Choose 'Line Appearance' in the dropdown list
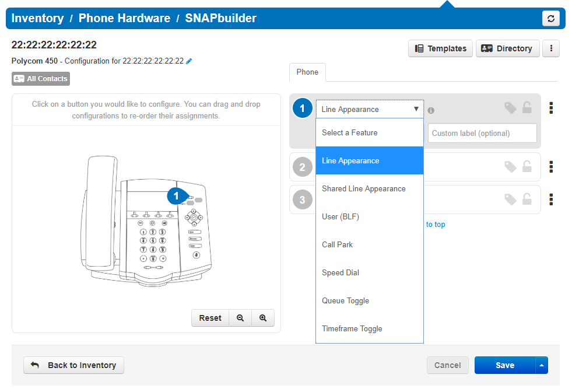This screenshot has width=572, height=392. pos(370,160)
